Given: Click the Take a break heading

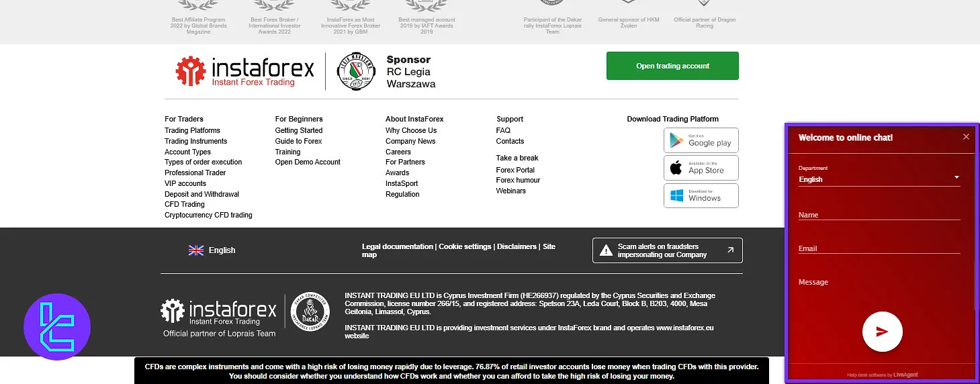Looking at the screenshot, I should (x=517, y=158).
